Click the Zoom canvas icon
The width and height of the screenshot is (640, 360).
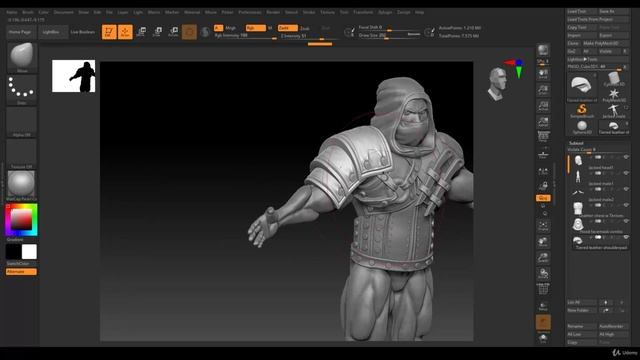point(543,90)
